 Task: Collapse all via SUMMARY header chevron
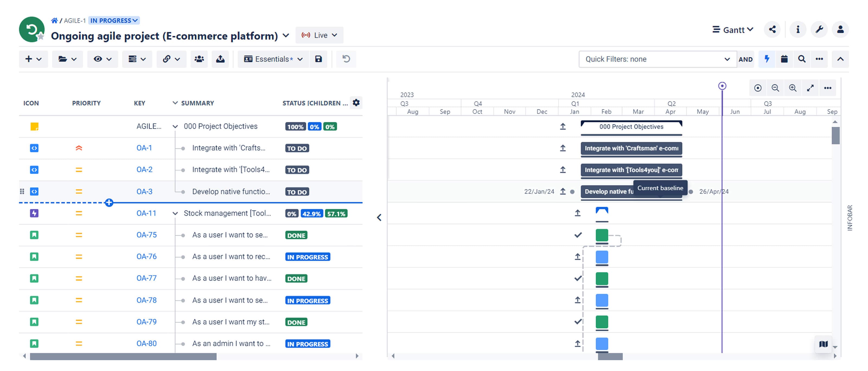175,103
